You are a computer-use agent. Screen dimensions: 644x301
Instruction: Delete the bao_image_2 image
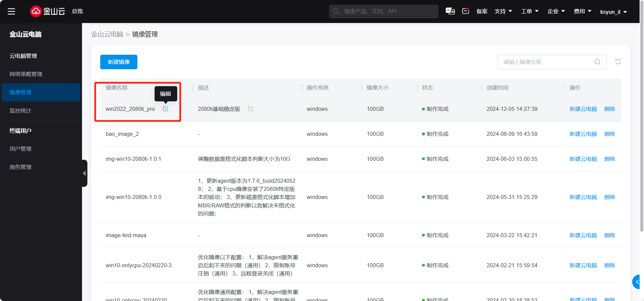(x=610, y=134)
